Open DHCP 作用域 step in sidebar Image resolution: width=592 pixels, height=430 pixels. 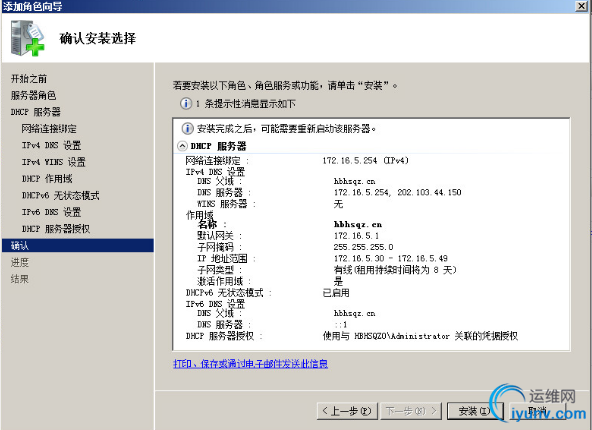tap(47, 179)
